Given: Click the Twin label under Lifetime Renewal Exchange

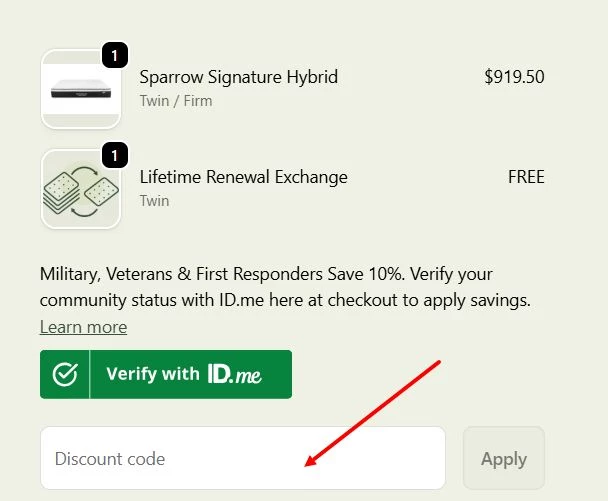Looking at the screenshot, I should coord(154,201).
